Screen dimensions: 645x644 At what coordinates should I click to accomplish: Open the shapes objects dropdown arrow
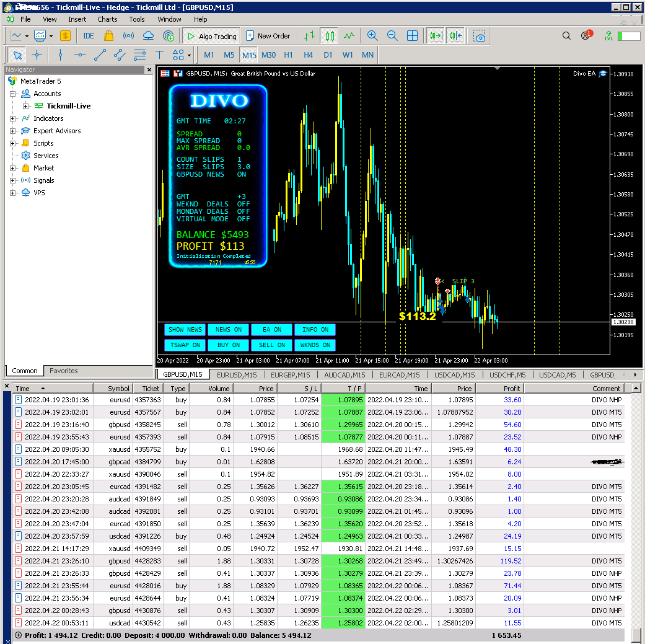pyautogui.click(x=189, y=55)
